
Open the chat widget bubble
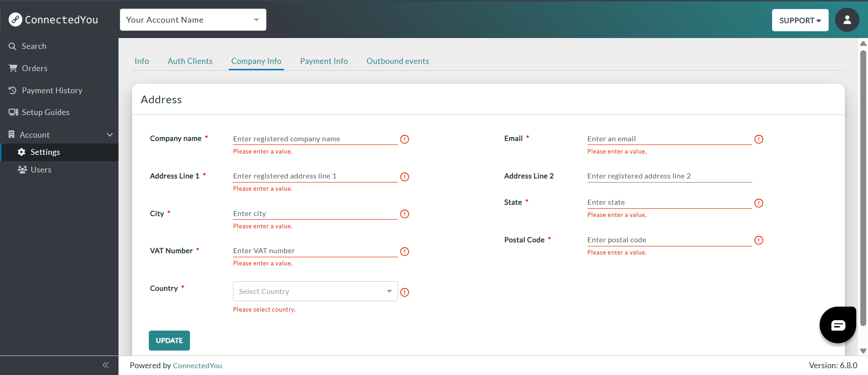838,325
